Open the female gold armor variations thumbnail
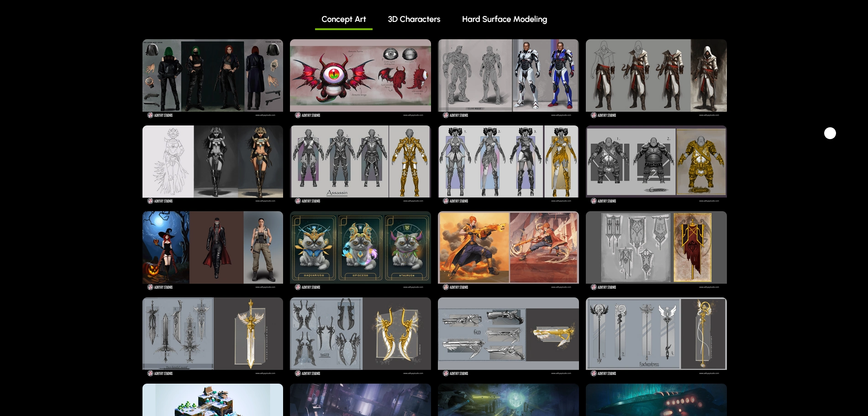The image size is (868, 416). click(508, 165)
